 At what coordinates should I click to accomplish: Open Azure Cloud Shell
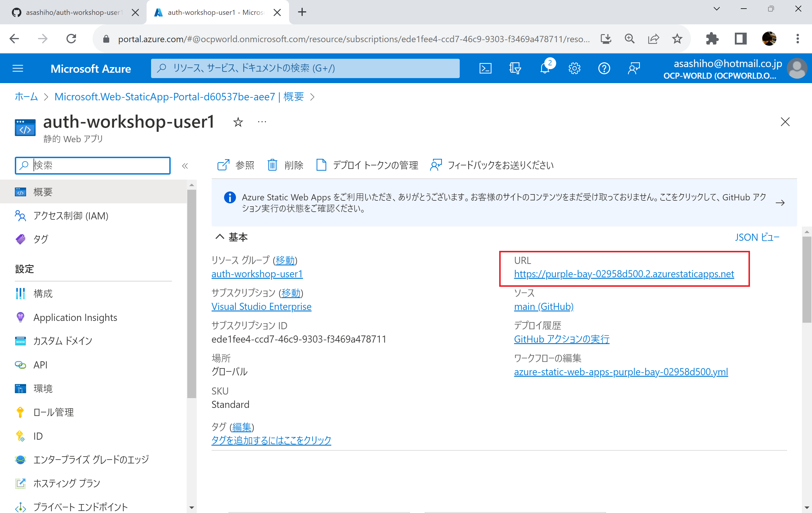485,68
